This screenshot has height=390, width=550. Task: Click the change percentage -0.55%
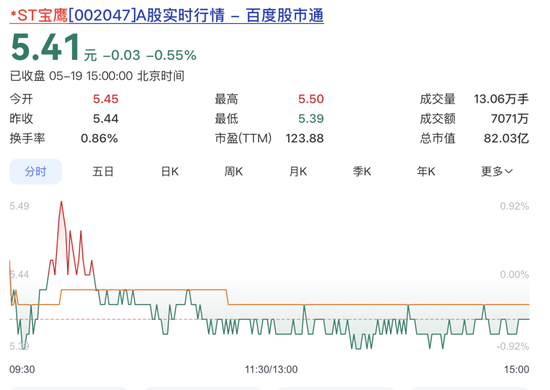pyautogui.click(x=171, y=55)
